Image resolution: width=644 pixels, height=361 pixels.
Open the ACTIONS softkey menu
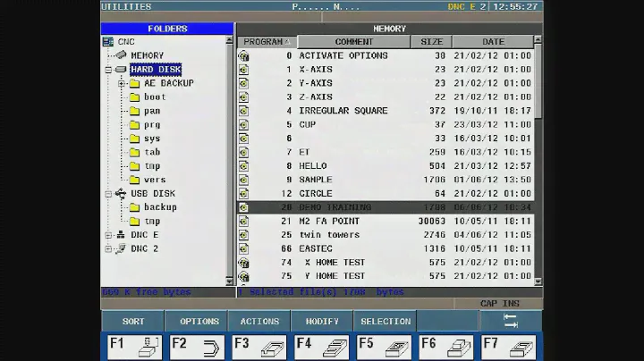(x=259, y=322)
